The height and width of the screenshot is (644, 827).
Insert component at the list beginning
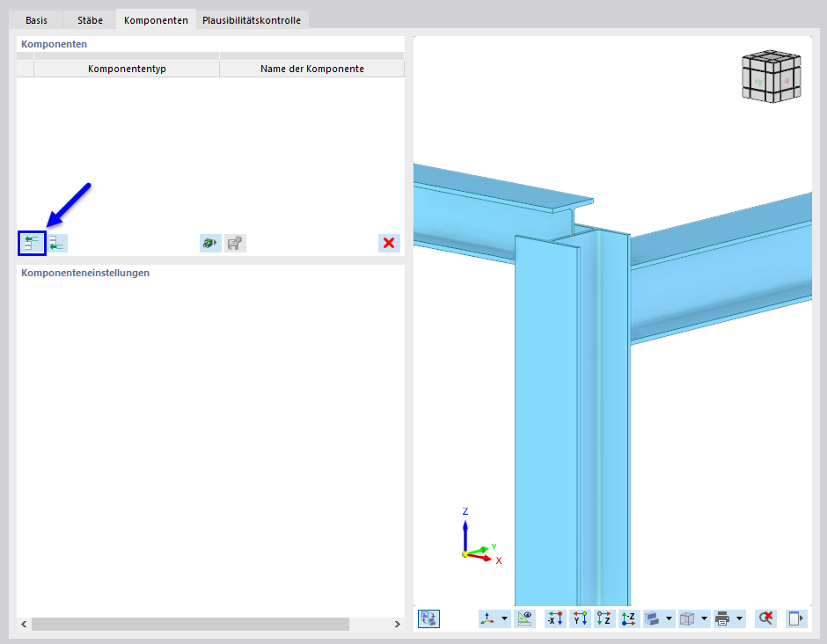point(33,243)
